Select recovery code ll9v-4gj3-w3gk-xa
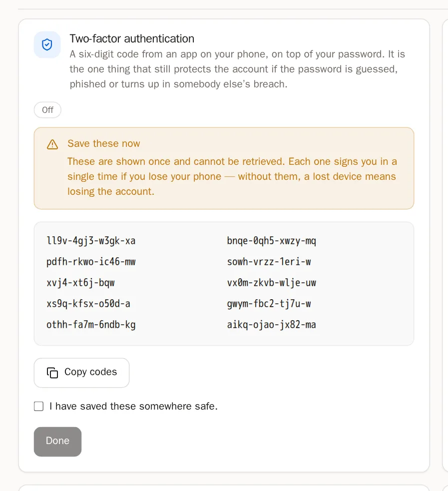 [x=91, y=241]
